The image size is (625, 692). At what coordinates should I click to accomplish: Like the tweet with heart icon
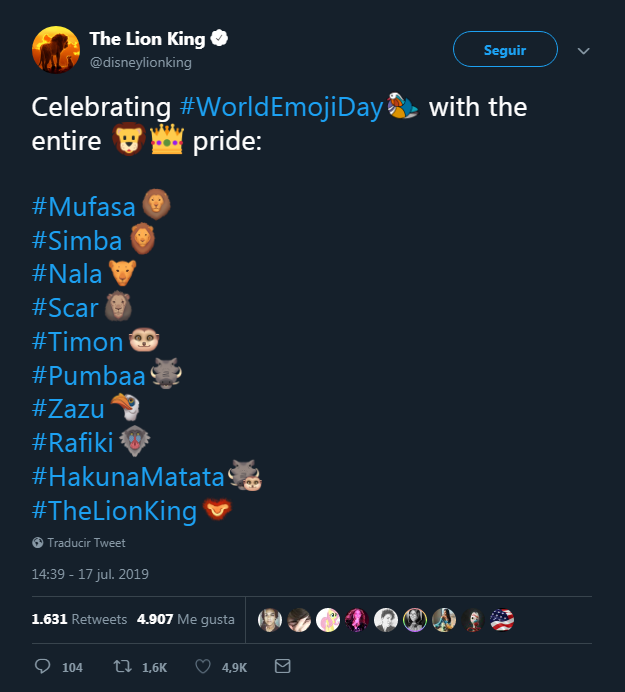[203, 666]
